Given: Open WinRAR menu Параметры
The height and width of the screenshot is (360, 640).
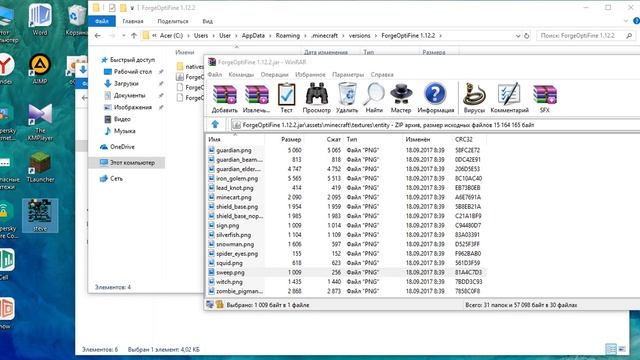Looking at the screenshot, I should click(x=348, y=75).
